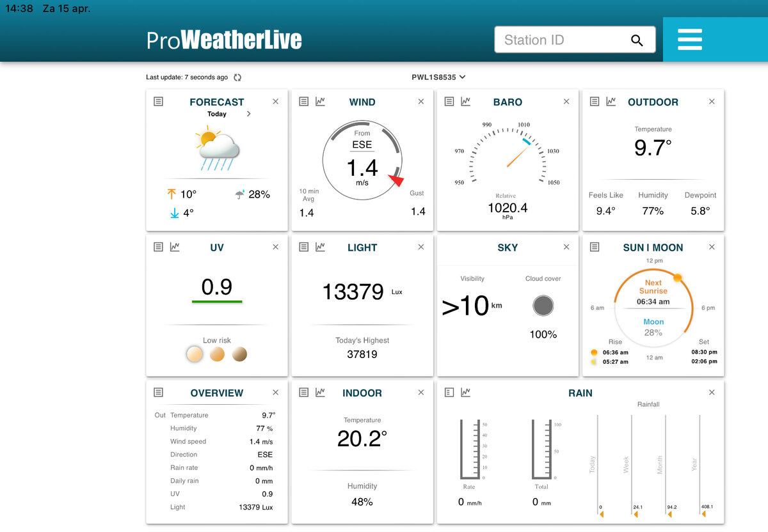Open Light panel list icon
The height and width of the screenshot is (532, 768).
pyautogui.click(x=304, y=247)
